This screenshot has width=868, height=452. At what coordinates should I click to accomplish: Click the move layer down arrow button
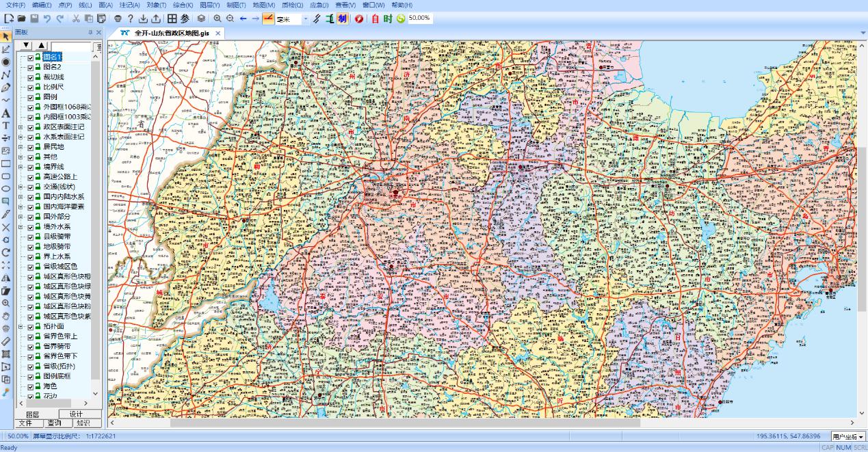[x=26, y=45]
